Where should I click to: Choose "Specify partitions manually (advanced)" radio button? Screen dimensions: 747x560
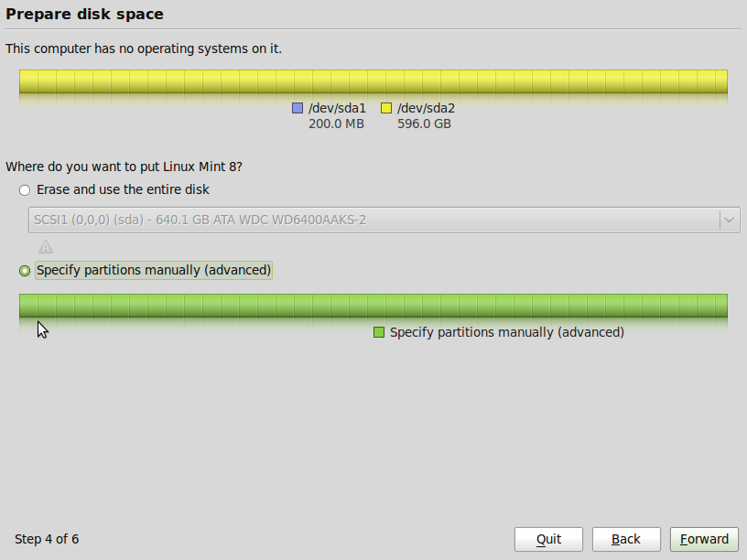pyautogui.click(x=25, y=271)
